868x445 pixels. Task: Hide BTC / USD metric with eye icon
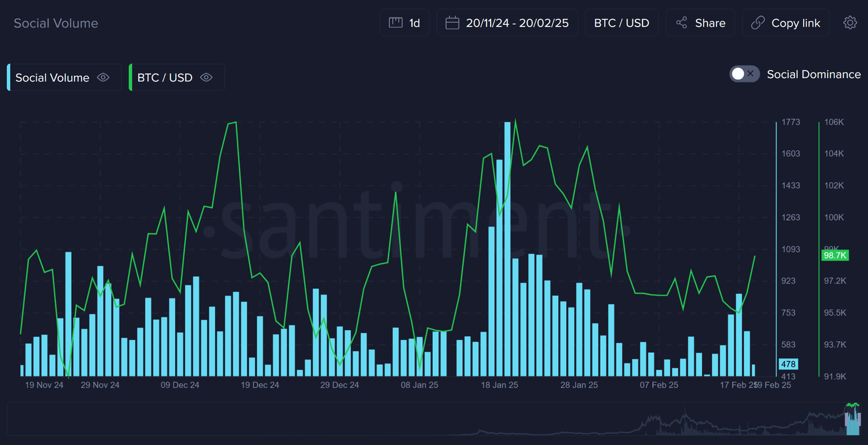pos(206,77)
